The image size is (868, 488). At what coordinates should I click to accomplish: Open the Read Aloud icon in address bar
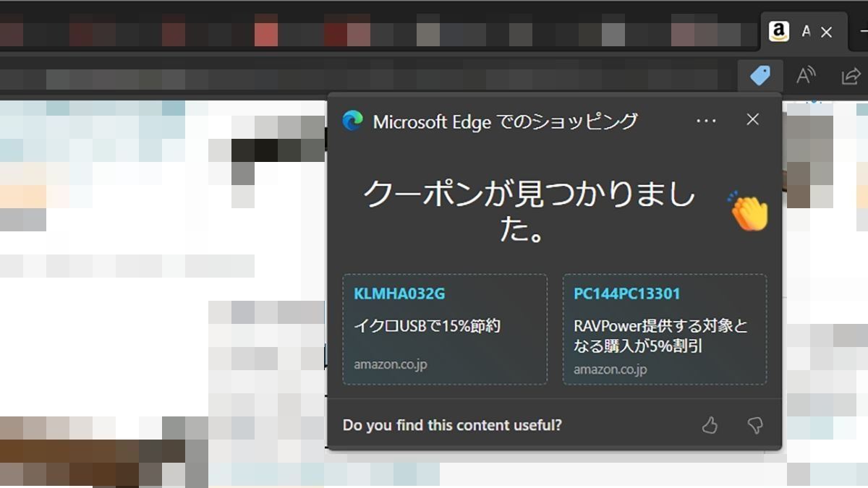click(x=806, y=75)
